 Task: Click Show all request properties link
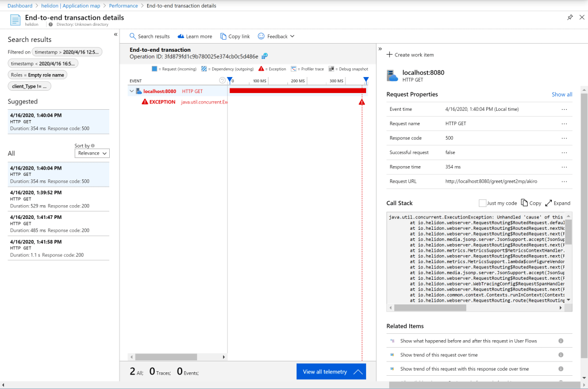tap(562, 94)
